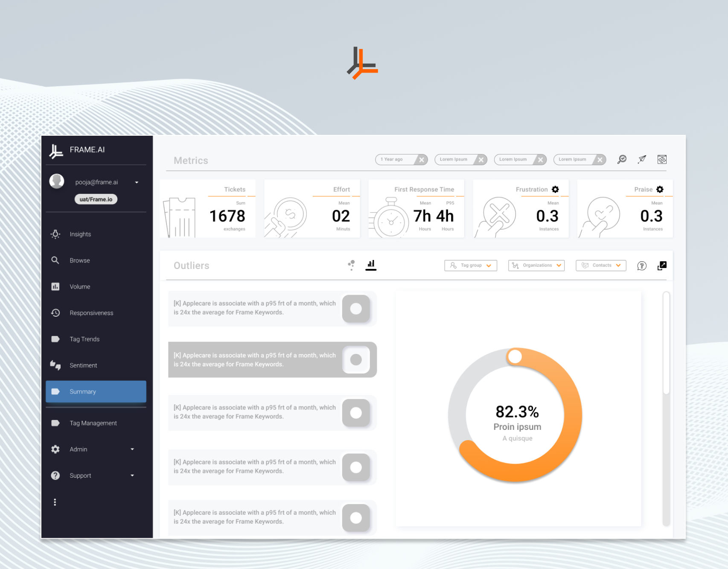Click the Tag Management tag icon
The height and width of the screenshot is (569, 728).
pyautogui.click(x=55, y=423)
